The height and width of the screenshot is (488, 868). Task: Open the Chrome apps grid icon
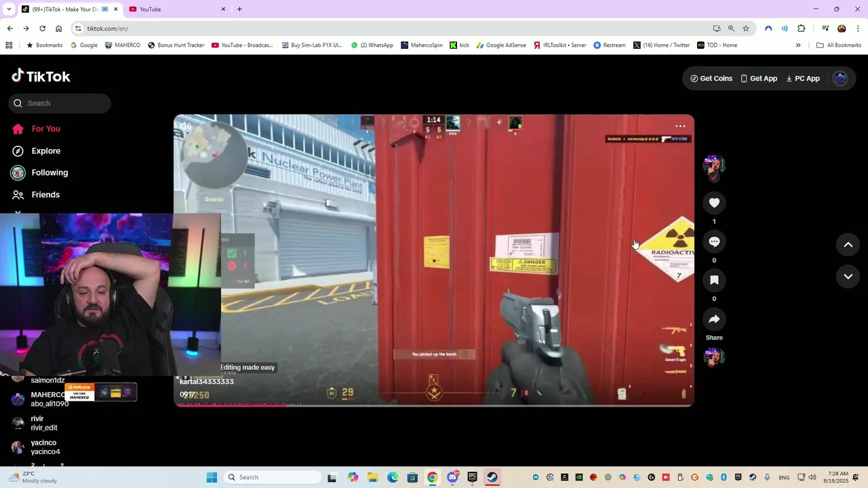coord(9,45)
